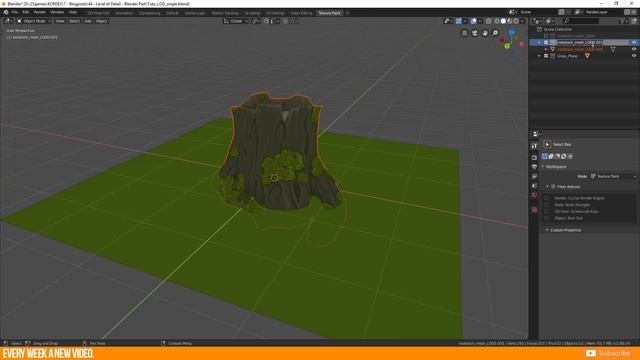Image resolution: width=640 pixels, height=360 pixels.
Task: Select the Scene Collection row in outliner
Action: point(584,29)
